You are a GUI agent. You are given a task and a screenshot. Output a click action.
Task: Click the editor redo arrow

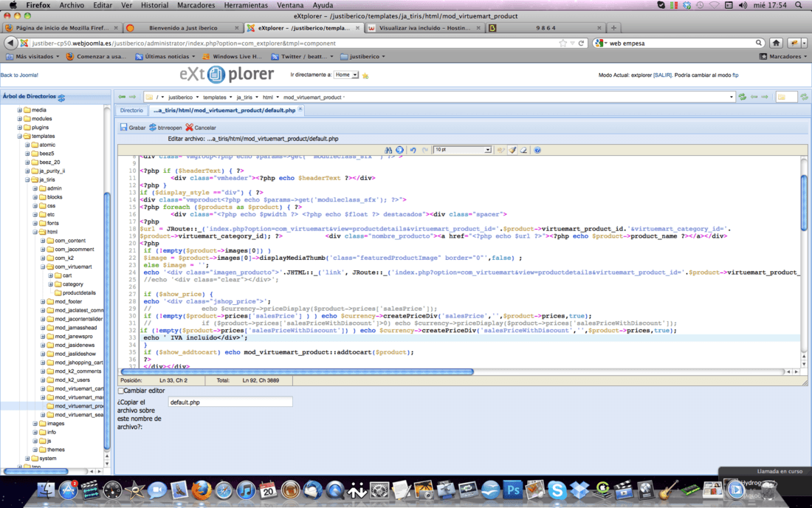425,150
